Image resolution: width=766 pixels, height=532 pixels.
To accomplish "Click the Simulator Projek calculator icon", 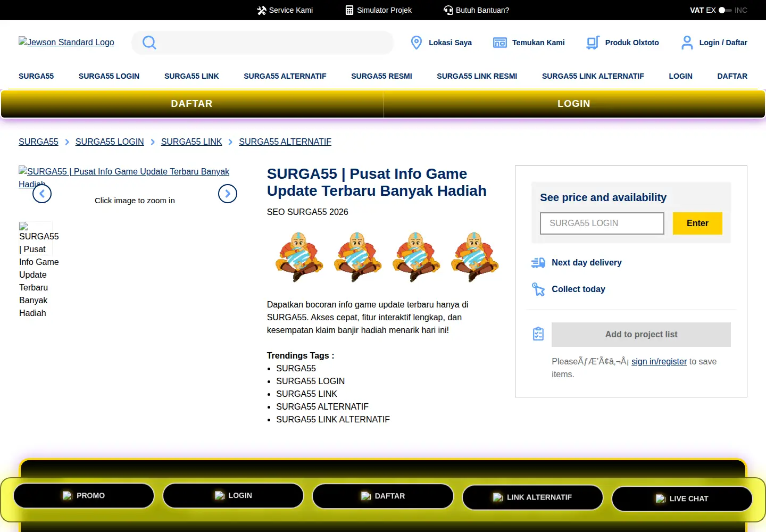I will [349, 10].
